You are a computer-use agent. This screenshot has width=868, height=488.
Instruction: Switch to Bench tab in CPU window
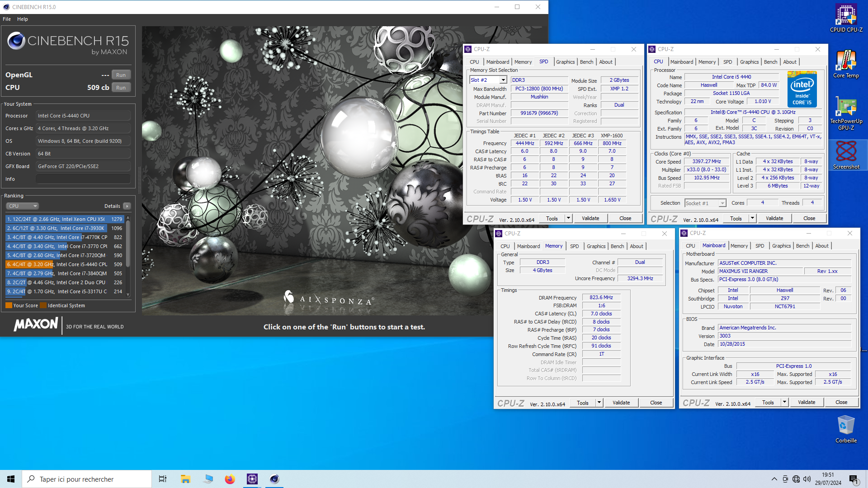point(770,62)
